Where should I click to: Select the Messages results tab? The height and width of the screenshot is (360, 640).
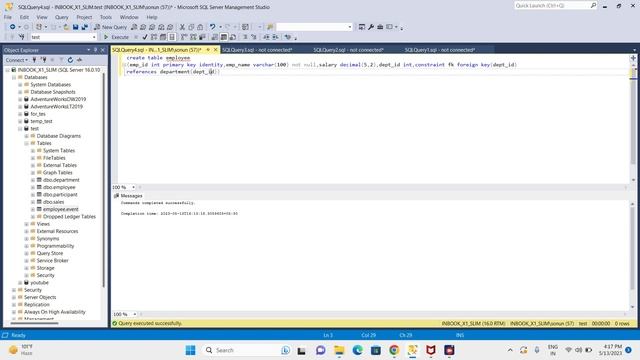[128, 196]
